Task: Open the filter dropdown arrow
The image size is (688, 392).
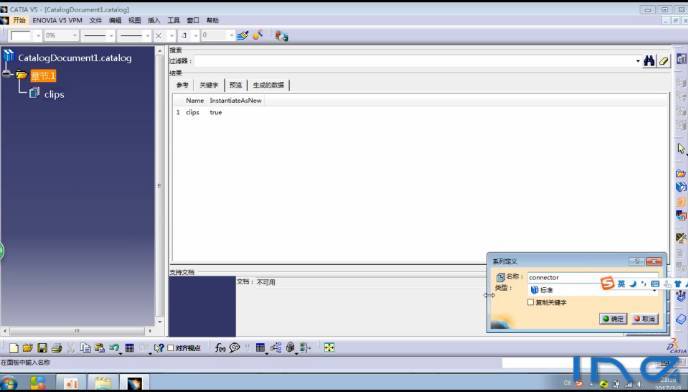Action: tap(638, 61)
